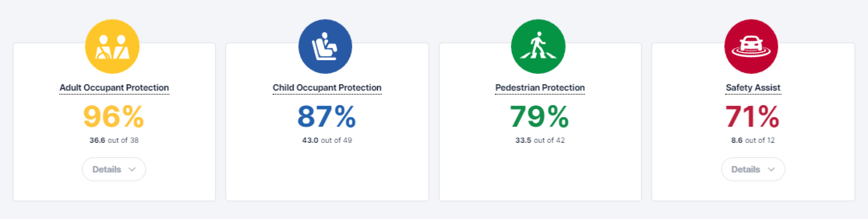Click the red Safety Assist car icon

(751, 47)
